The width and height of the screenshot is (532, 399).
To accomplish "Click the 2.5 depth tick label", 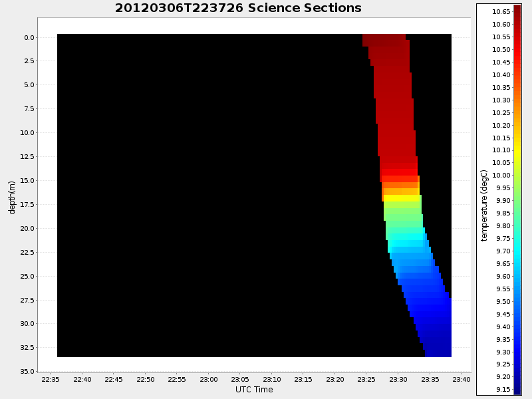I will pyautogui.click(x=29, y=61).
